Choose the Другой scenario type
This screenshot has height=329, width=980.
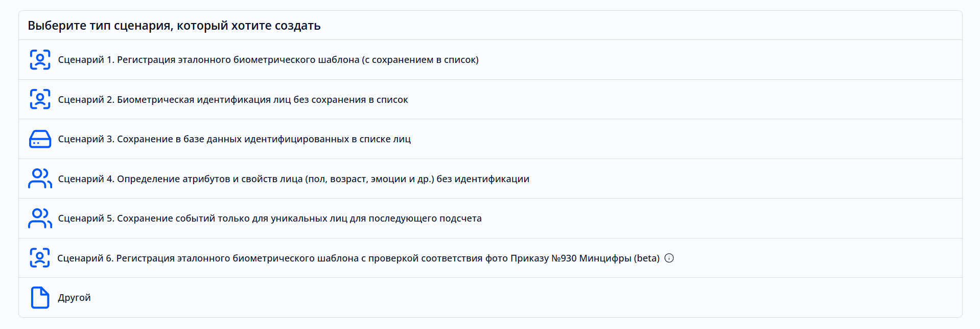(x=75, y=297)
